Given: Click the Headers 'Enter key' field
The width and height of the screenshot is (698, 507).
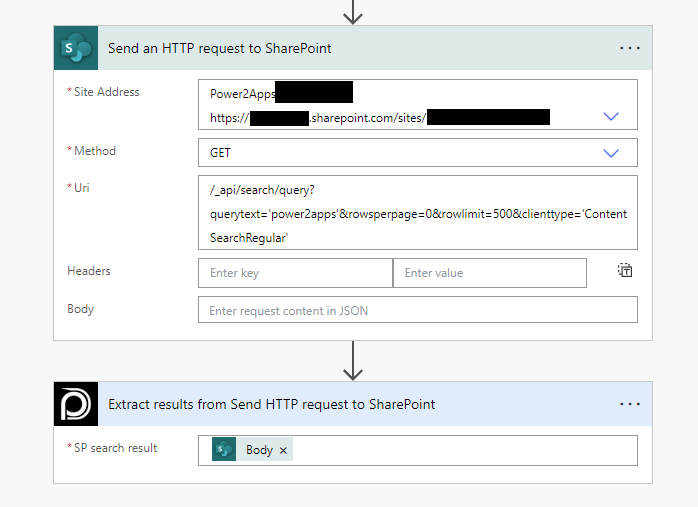Looking at the screenshot, I should pyautogui.click(x=295, y=273).
